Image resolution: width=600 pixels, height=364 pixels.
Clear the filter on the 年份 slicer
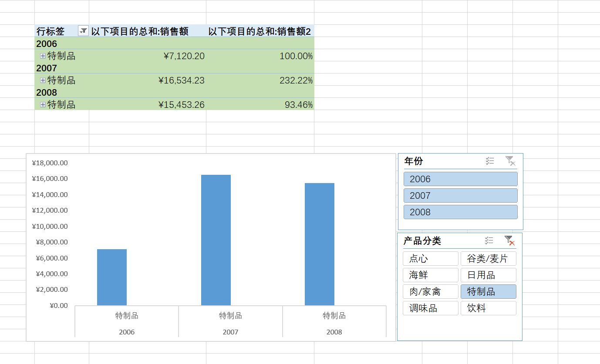coord(510,161)
